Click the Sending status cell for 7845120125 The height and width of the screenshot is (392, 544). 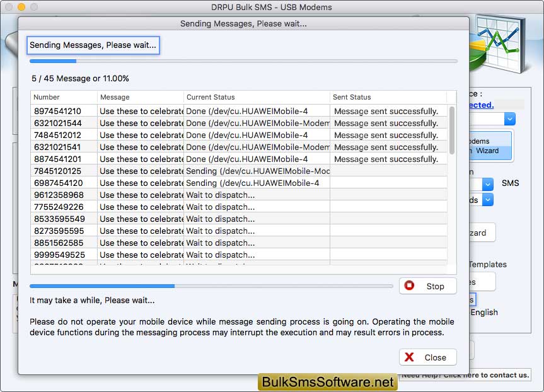click(x=257, y=171)
